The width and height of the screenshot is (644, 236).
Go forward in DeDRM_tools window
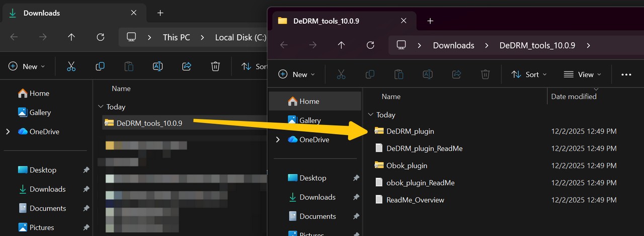point(313,45)
